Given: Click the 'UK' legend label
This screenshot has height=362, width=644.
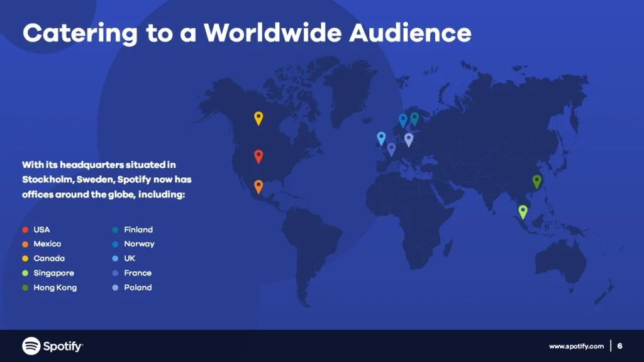Looking at the screenshot, I should [x=130, y=258].
